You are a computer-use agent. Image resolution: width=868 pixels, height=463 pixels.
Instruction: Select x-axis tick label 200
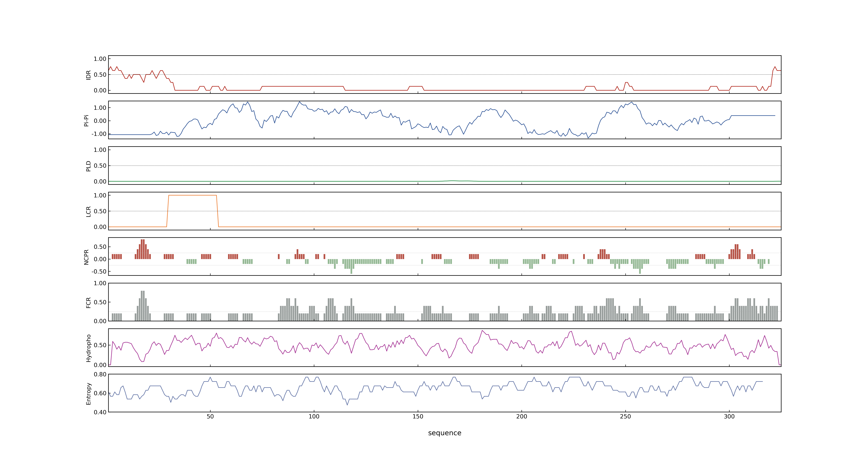click(522, 416)
